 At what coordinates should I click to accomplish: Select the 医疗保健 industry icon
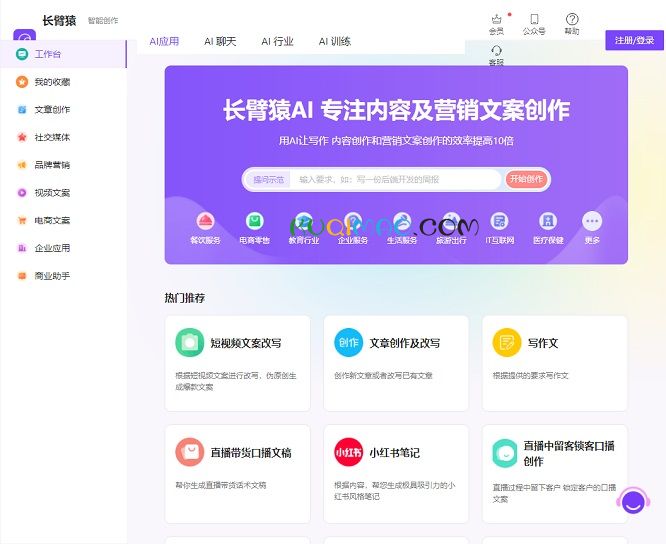tap(548, 221)
